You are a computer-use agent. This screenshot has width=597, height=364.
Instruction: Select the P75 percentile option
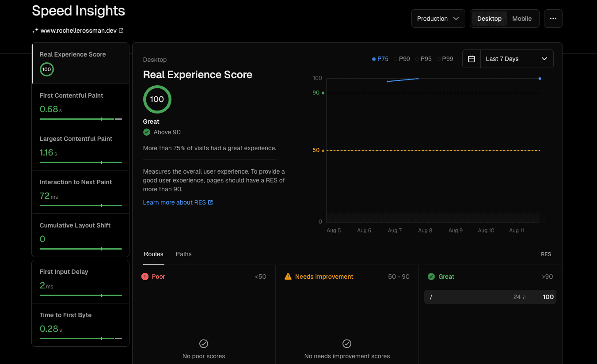coord(380,59)
